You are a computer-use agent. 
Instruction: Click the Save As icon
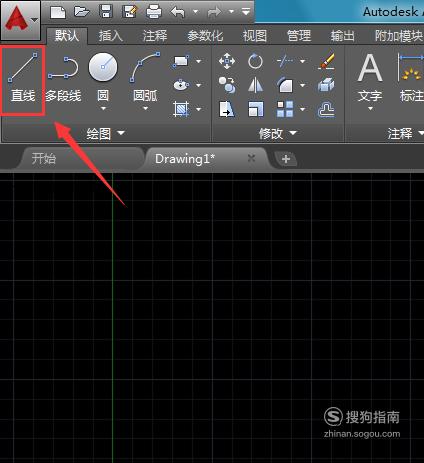tap(130, 12)
